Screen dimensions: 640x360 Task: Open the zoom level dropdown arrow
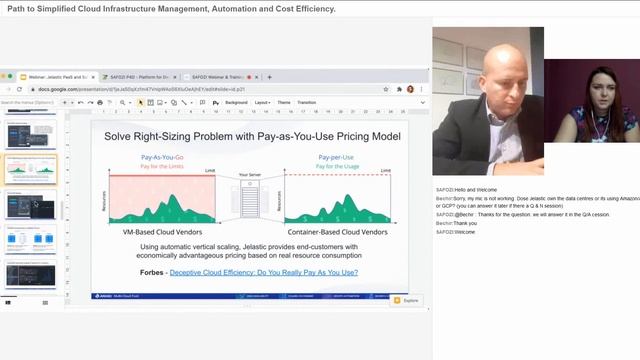click(130, 102)
